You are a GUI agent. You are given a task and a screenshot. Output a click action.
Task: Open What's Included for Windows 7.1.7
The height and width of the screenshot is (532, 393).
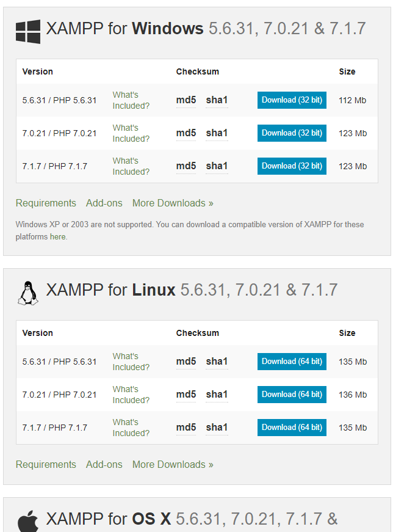[x=131, y=166]
